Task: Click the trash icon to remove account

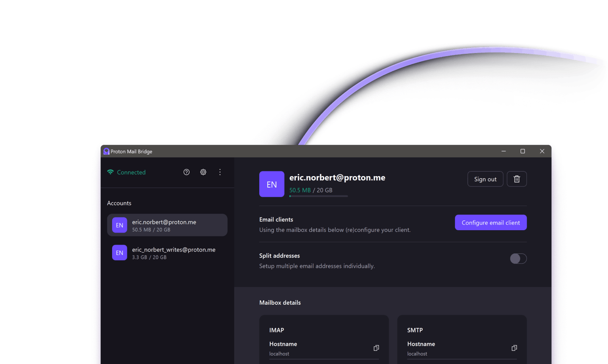Action: pyautogui.click(x=517, y=179)
